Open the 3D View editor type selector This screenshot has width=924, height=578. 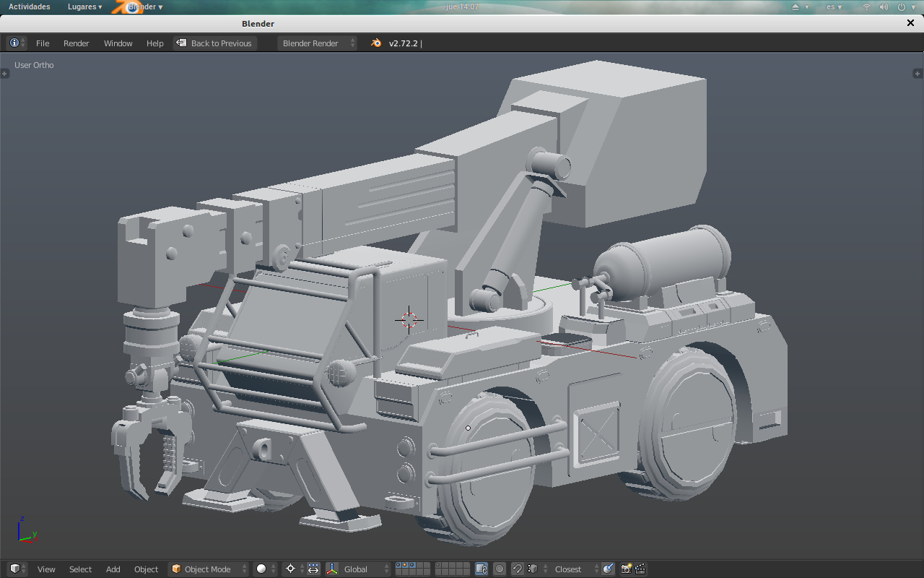pyautogui.click(x=17, y=569)
